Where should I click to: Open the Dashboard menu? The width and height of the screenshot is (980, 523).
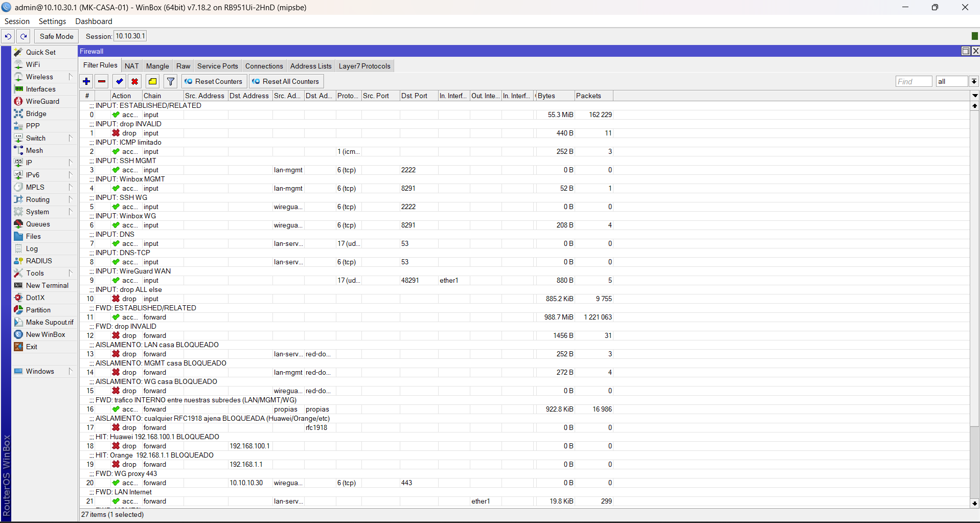(94, 21)
